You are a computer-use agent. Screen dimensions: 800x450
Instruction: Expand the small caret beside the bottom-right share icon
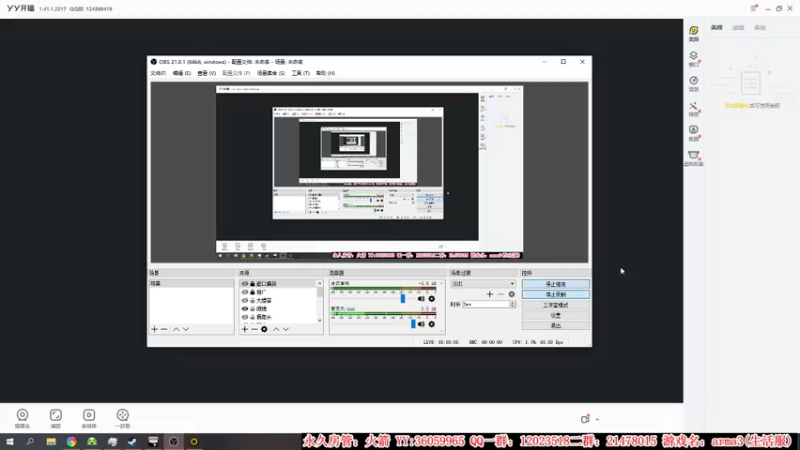(x=597, y=419)
